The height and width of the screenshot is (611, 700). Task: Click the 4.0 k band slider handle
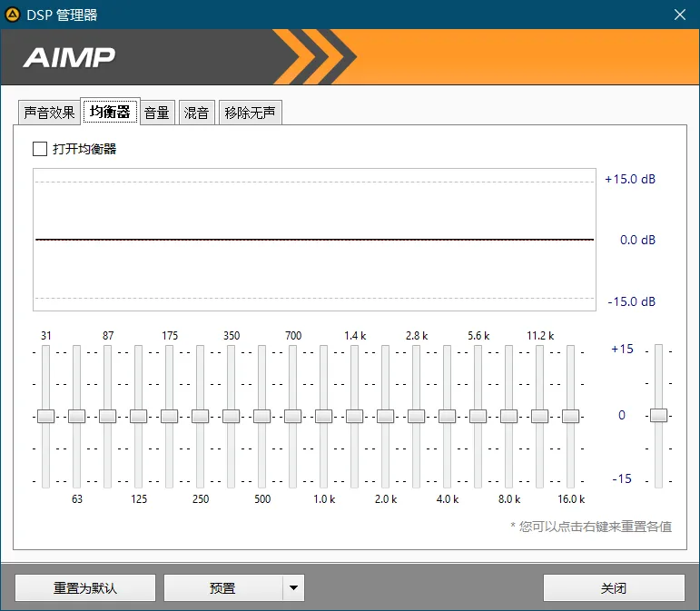[x=447, y=416]
